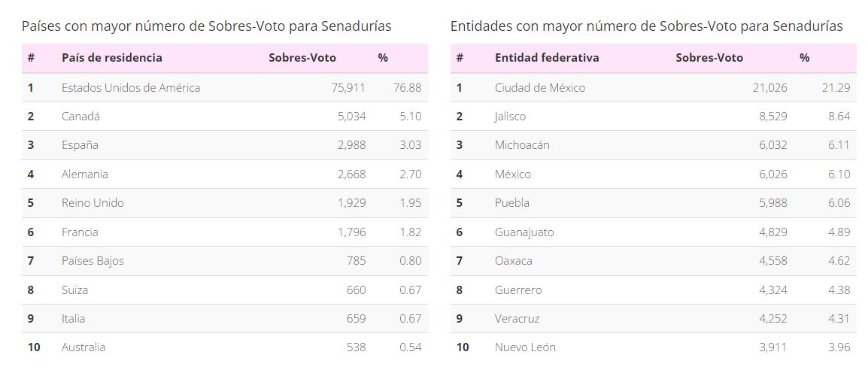Screen dimensions: 868x376
Task: Select the 'Estados Unidos de América' row
Action: coord(131,88)
